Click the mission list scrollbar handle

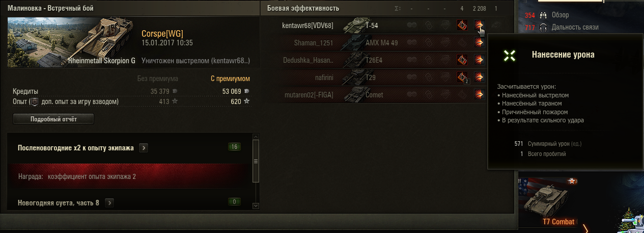click(256, 161)
